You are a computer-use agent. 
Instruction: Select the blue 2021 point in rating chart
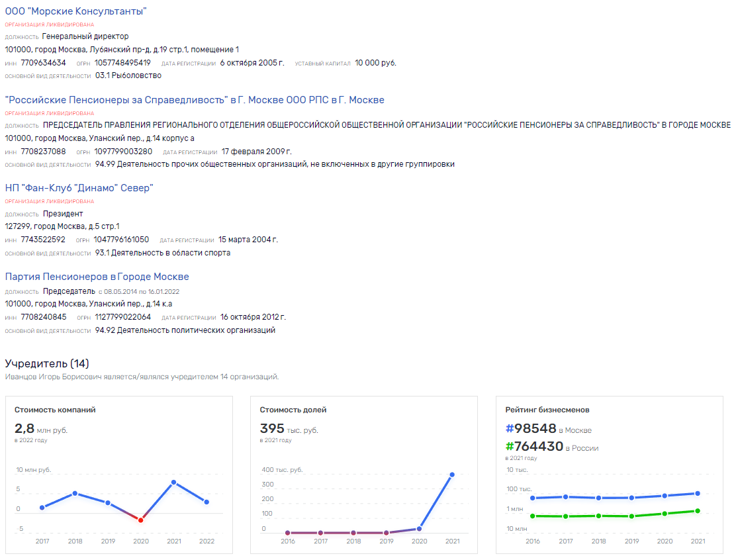pyautogui.click(x=698, y=494)
